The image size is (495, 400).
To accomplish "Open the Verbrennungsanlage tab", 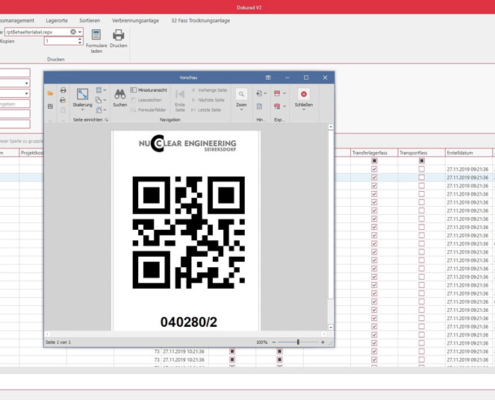I will click(135, 21).
